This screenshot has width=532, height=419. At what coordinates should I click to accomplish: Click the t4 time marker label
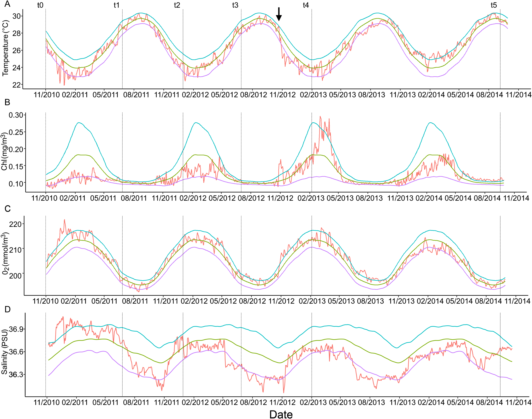(306, 5)
